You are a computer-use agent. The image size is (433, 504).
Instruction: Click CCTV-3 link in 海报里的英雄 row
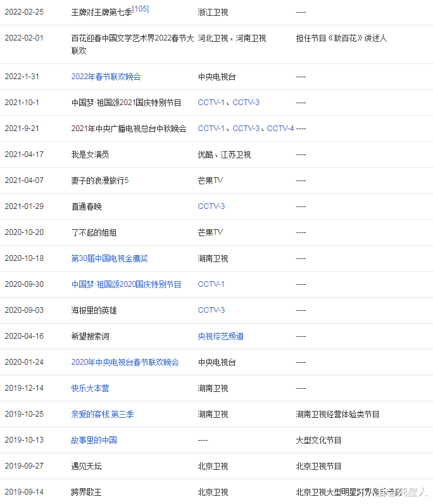(211, 310)
